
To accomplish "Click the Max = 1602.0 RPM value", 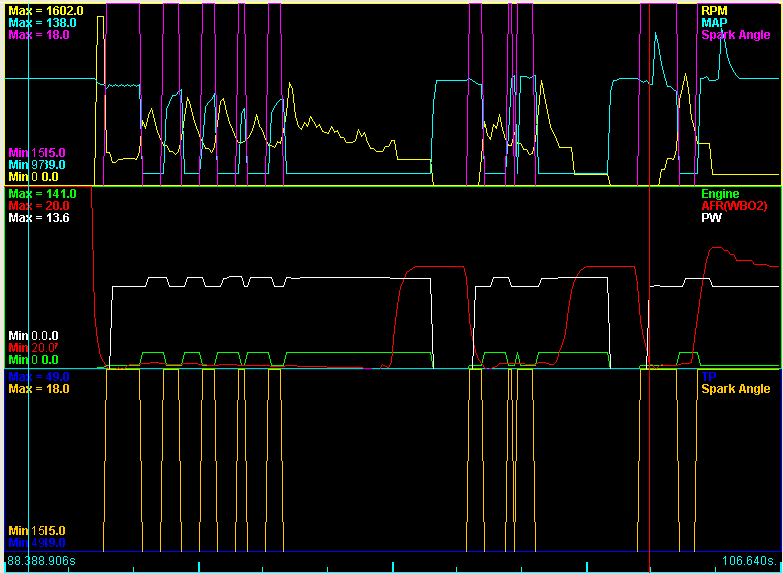I will (x=46, y=10).
